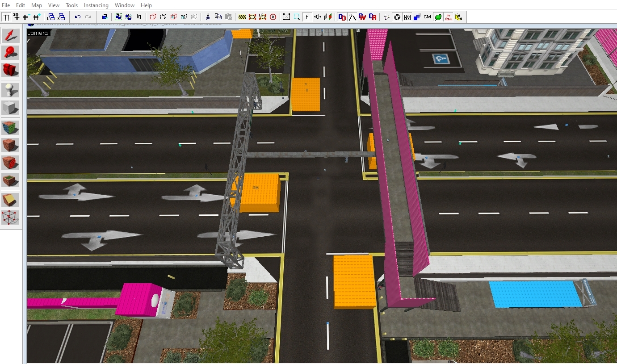The width and height of the screenshot is (617, 364).
Task: Select the Apply Current Texture brick tool
Action: tap(11, 145)
